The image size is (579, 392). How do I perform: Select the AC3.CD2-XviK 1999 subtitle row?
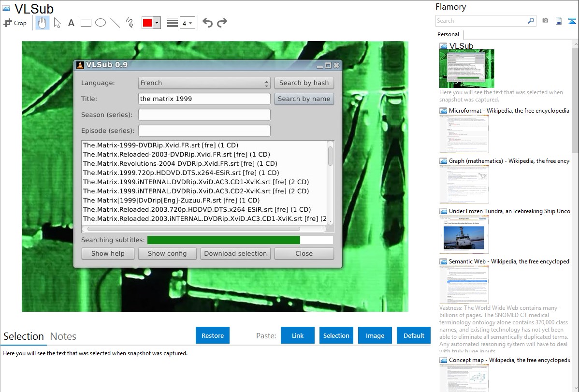196,191
